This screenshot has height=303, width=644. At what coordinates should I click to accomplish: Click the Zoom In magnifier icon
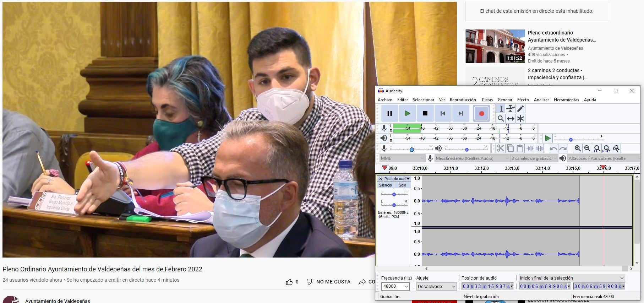(578, 148)
